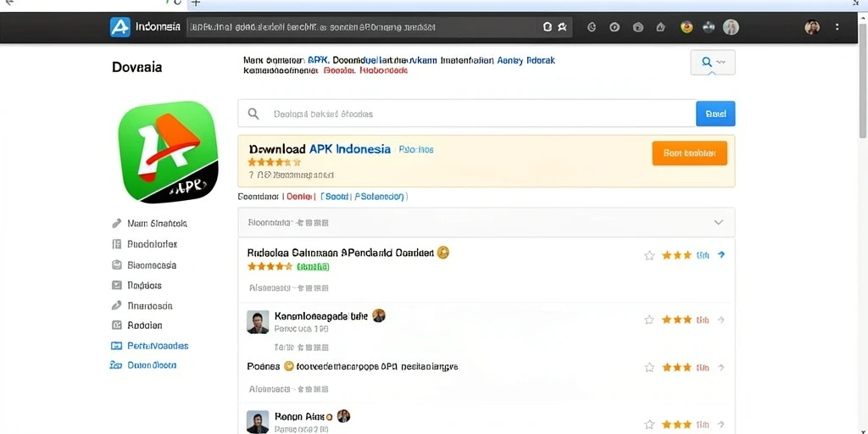Open the user photo in the 'Ronqn Ains' row
868x434 pixels.
click(258, 422)
